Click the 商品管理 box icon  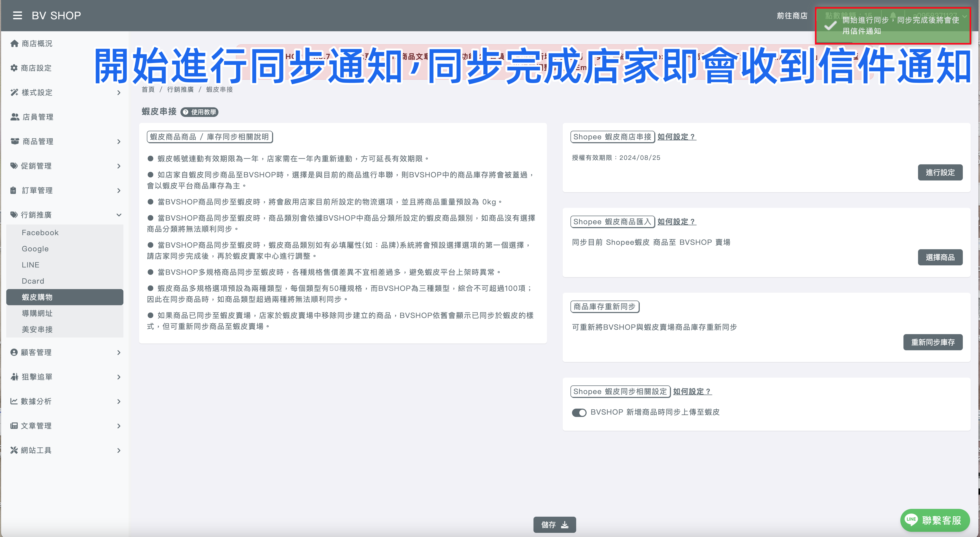click(x=15, y=141)
